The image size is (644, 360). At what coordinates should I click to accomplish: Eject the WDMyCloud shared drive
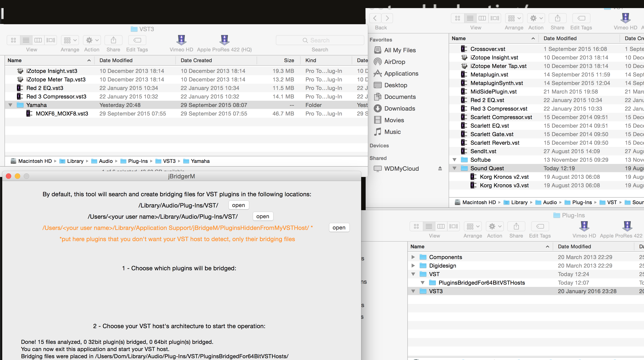coord(440,169)
